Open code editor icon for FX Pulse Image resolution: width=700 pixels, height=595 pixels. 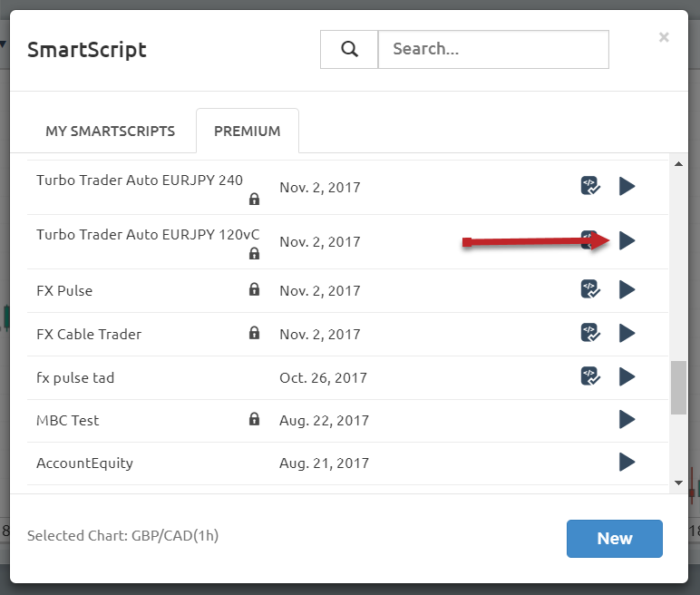590,289
